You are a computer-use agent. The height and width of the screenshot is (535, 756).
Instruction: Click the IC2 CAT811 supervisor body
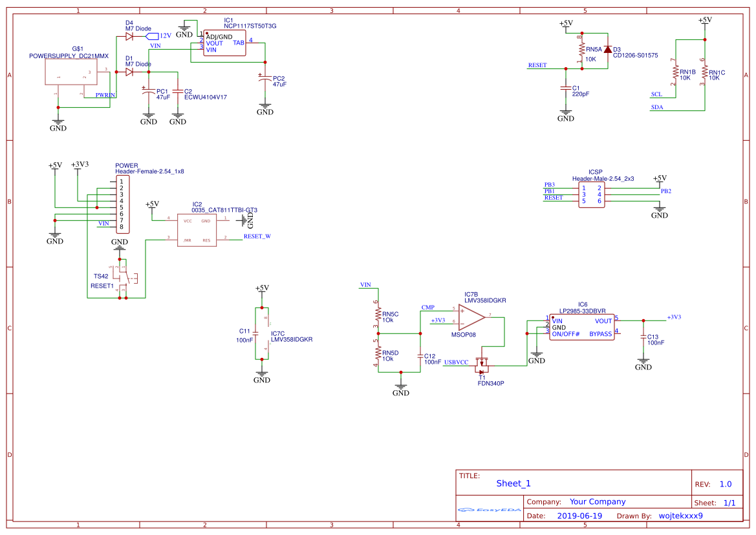point(197,231)
